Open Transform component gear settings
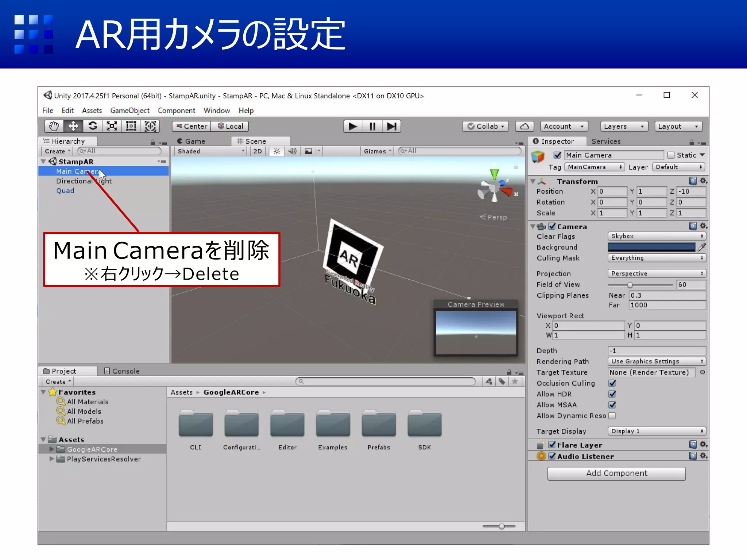The height and width of the screenshot is (560, 747). (x=704, y=181)
